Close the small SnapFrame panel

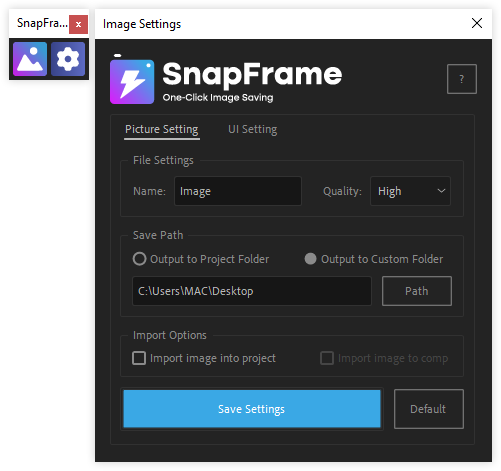click(78, 24)
